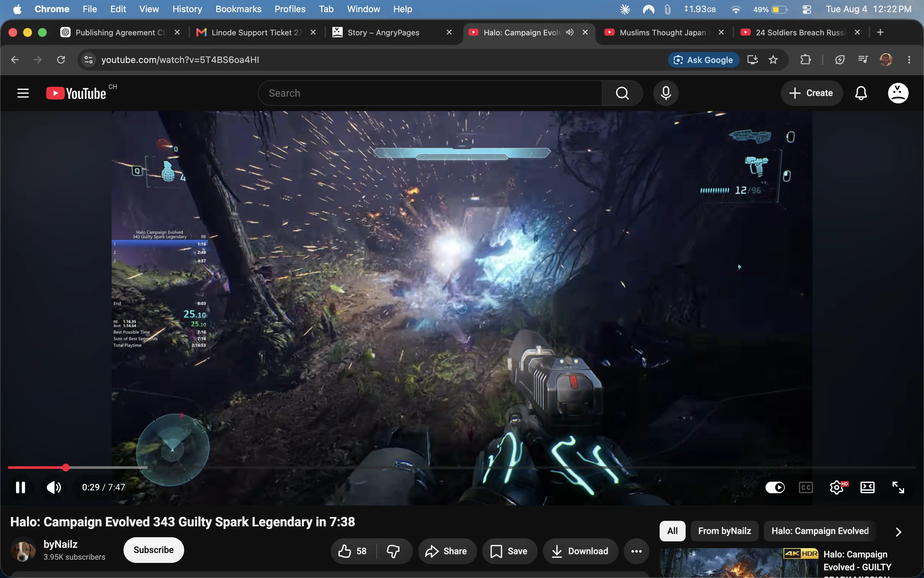Open byNailz channel avatar
Image resolution: width=924 pixels, height=578 pixels.
23,550
